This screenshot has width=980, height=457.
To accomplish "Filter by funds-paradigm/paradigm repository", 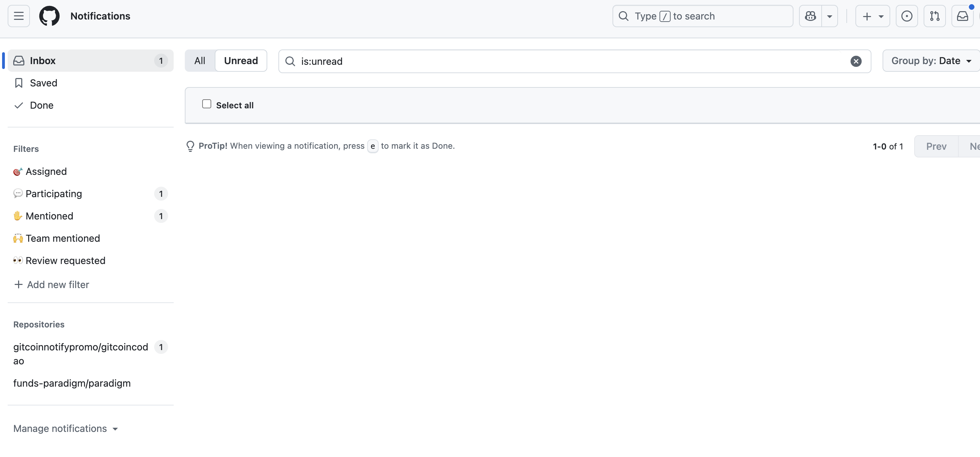I will 72,383.
